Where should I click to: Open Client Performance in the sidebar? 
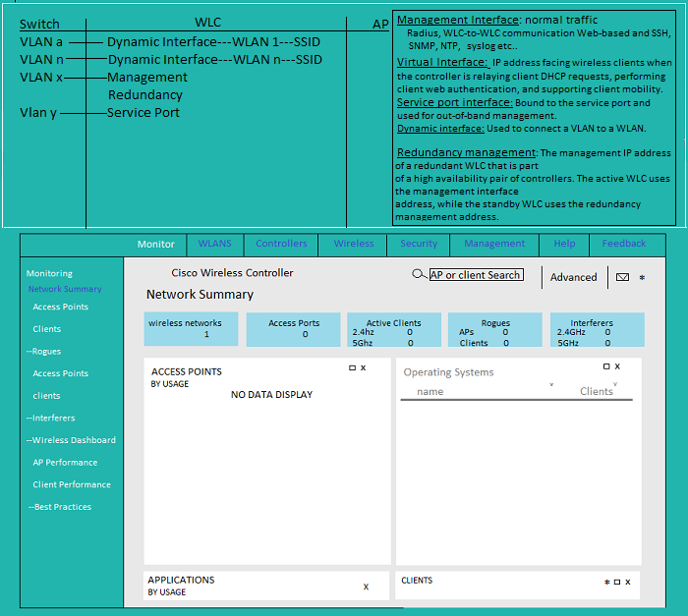pos(72,484)
